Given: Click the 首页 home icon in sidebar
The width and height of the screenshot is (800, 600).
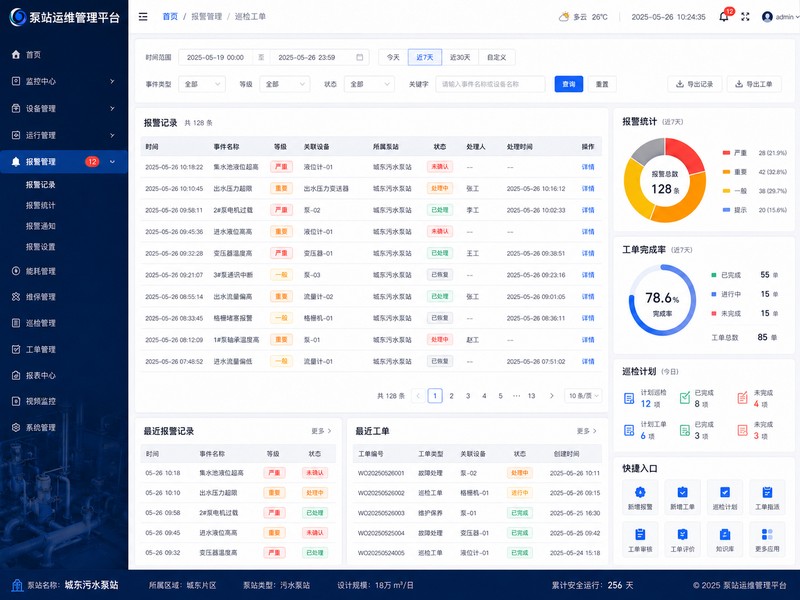Looking at the screenshot, I should (x=16, y=55).
